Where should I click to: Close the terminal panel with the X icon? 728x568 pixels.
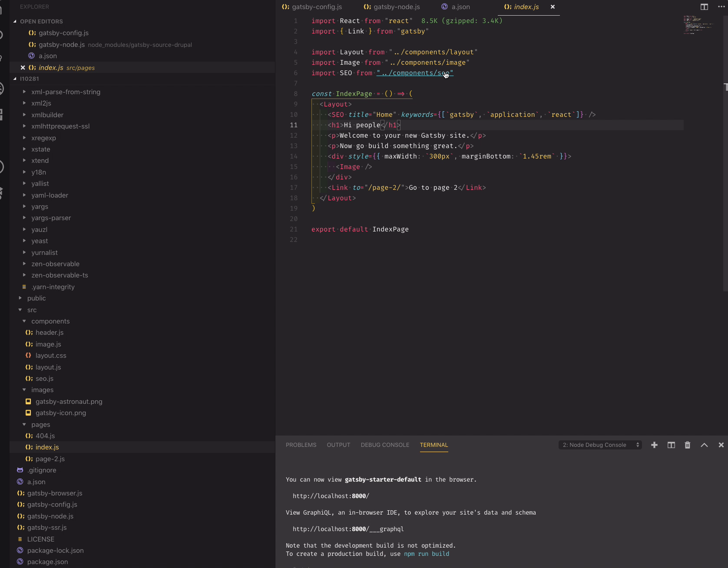pos(721,445)
